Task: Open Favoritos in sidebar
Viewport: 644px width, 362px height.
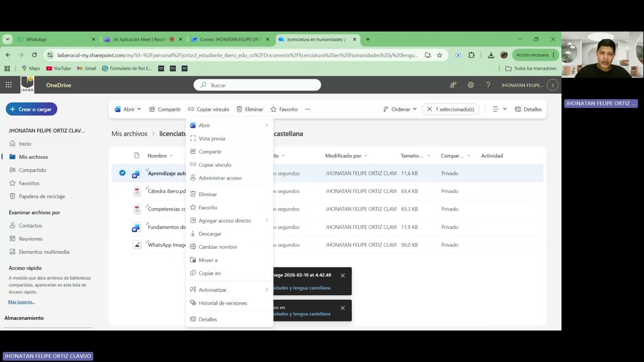Action: tap(29, 183)
